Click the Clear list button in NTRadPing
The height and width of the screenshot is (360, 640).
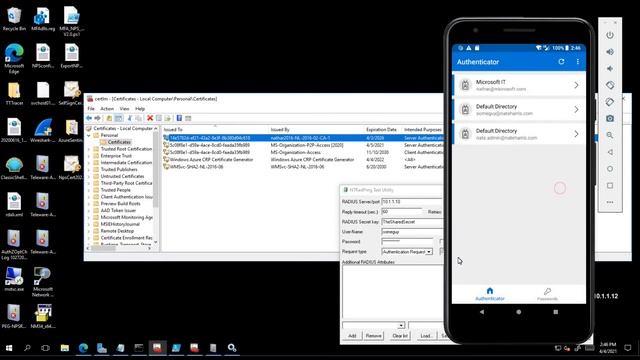400,336
